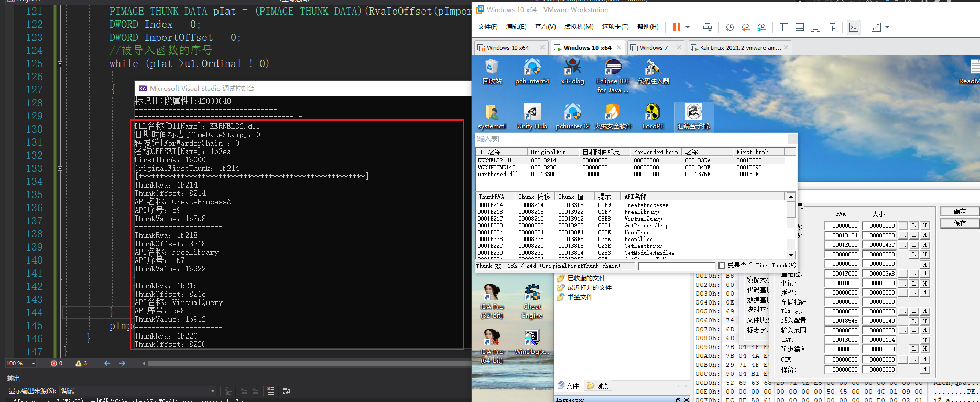Toggle word wrap in the output panel
Screen dimensions: 980x402
tap(286, 391)
